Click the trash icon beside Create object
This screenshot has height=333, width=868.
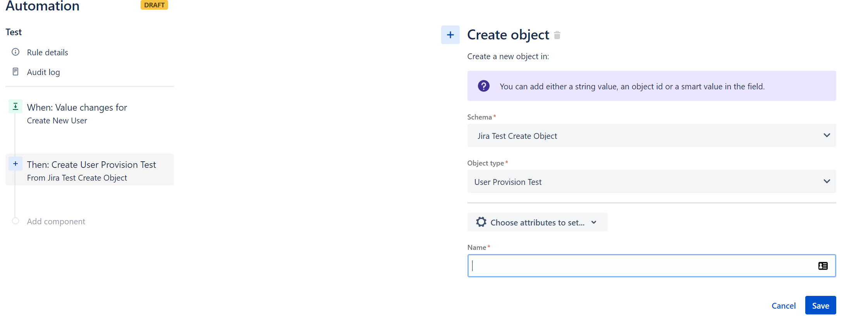coord(557,35)
